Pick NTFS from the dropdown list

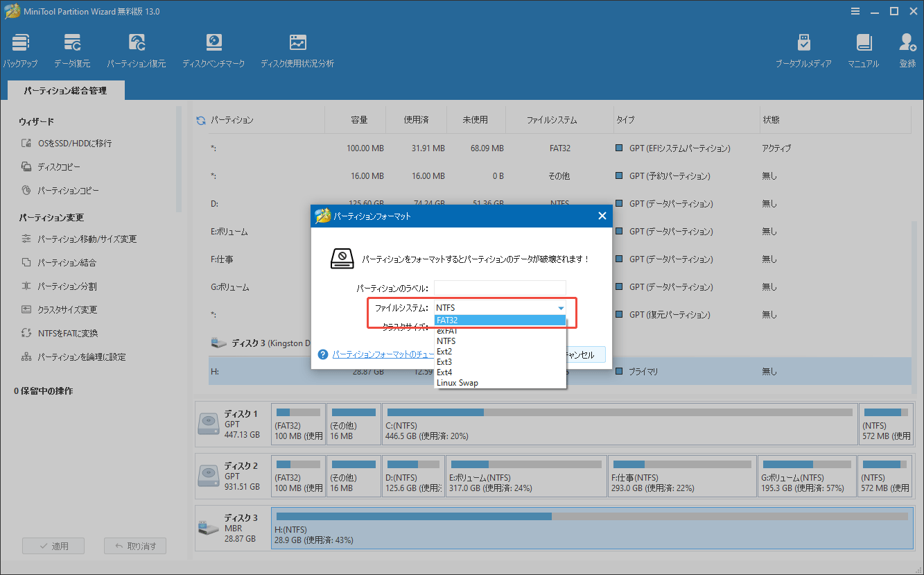coord(500,341)
